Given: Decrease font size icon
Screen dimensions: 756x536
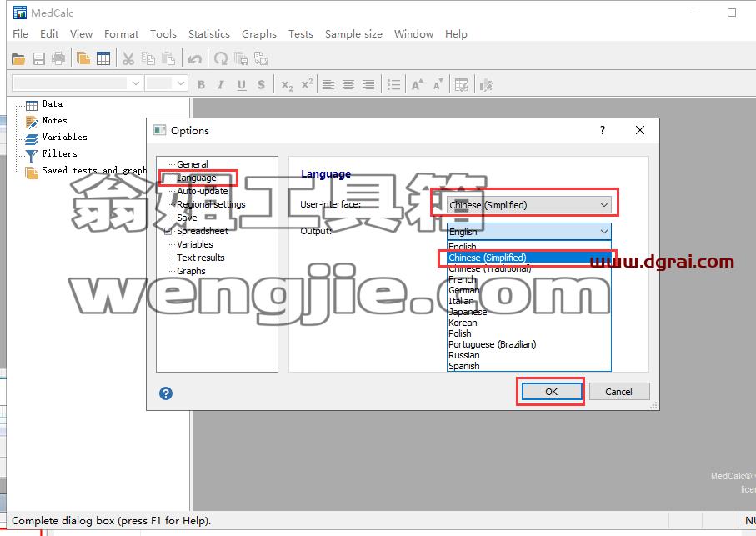Looking at the screenshot, I should pos(438,85).
